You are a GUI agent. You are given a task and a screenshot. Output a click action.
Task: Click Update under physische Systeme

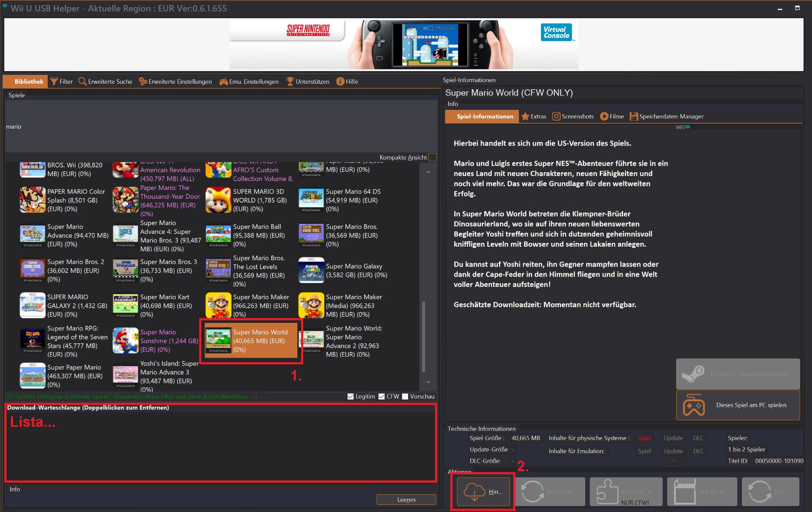coord(673,438)
